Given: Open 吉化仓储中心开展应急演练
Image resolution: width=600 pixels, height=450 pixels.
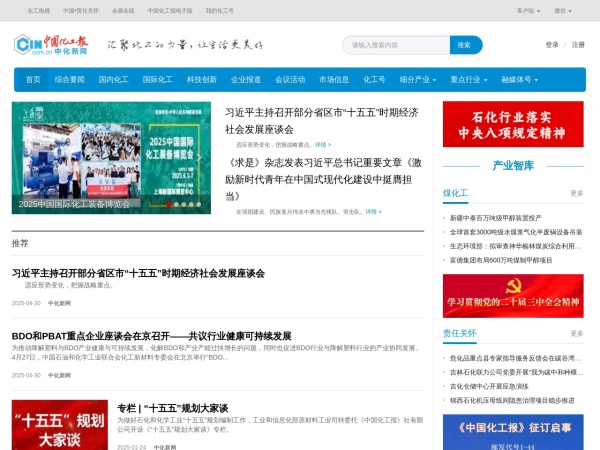Looking at the screenshot, I should click(489, 386).
